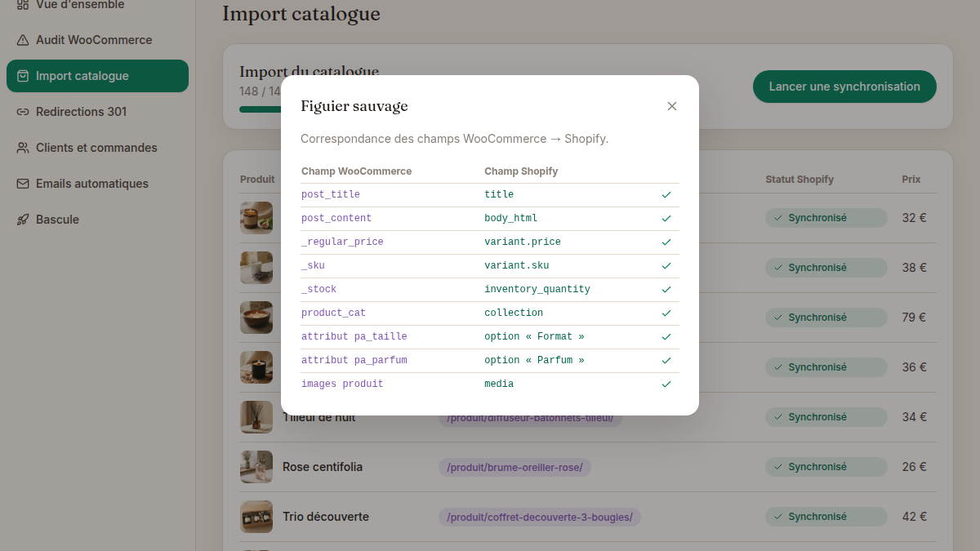Screen dimensions: 980x551
Task: Click the Redirections 301 link icon
Action: [23, 112]
